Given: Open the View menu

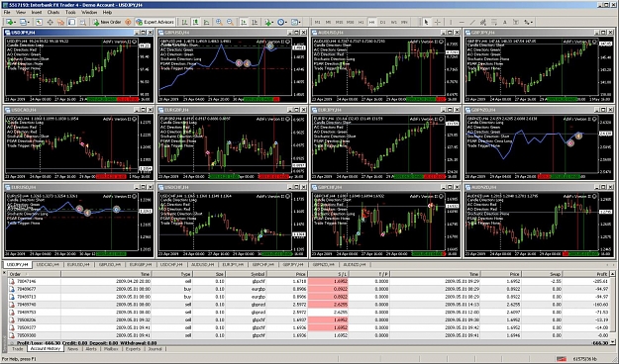Looking at the screenshot, I should tap(20, 12).
